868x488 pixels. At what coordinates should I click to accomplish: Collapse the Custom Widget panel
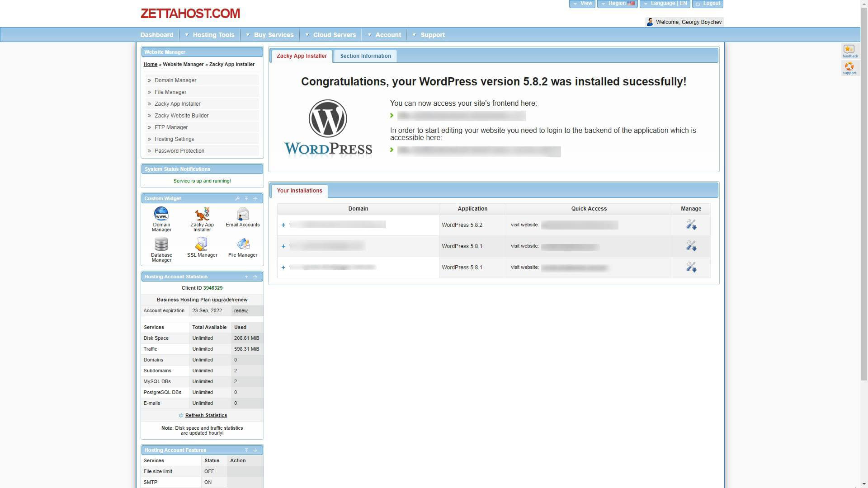[x=246, y=199]
